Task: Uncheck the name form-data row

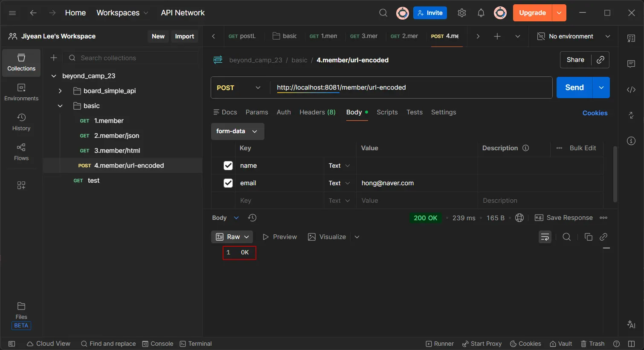Action: click(x=228, y=166)
